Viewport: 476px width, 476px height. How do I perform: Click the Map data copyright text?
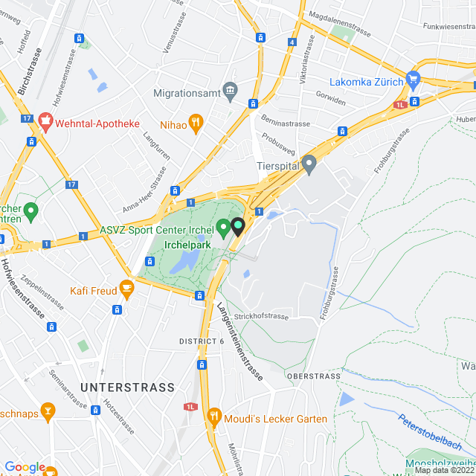445,470
